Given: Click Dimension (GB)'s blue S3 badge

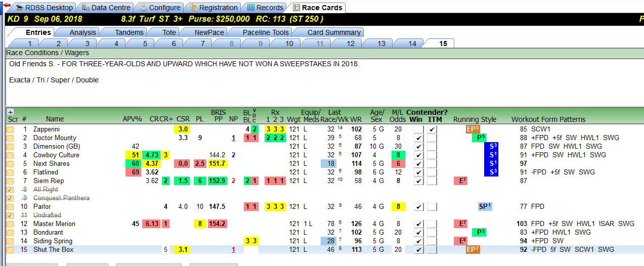Looking at the screenshot, I should click(491, 147).
